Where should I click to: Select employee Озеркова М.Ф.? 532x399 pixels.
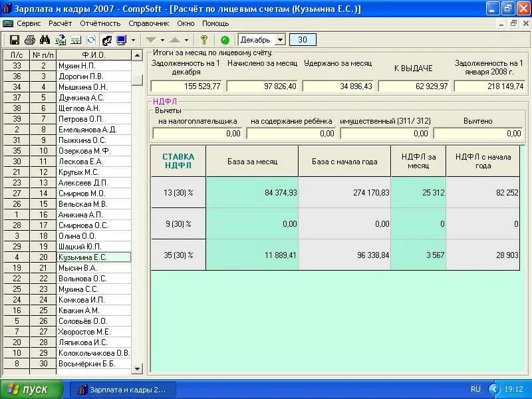point(94,151)
